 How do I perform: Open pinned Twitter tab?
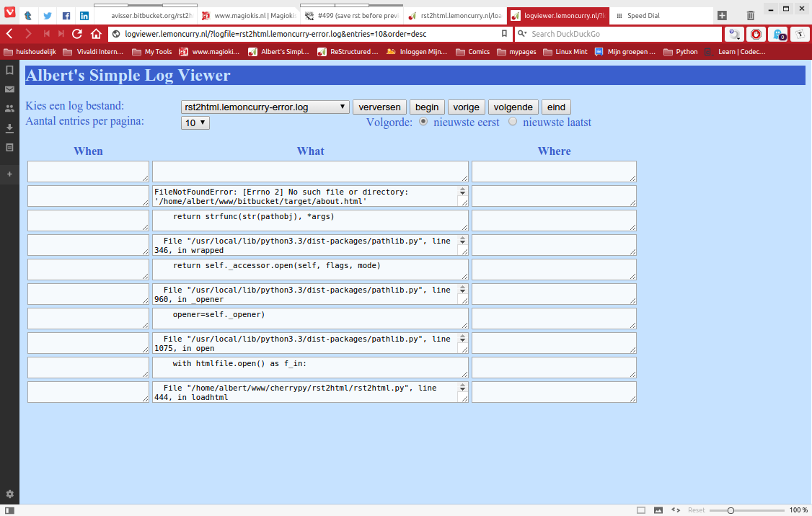[47, 16]
